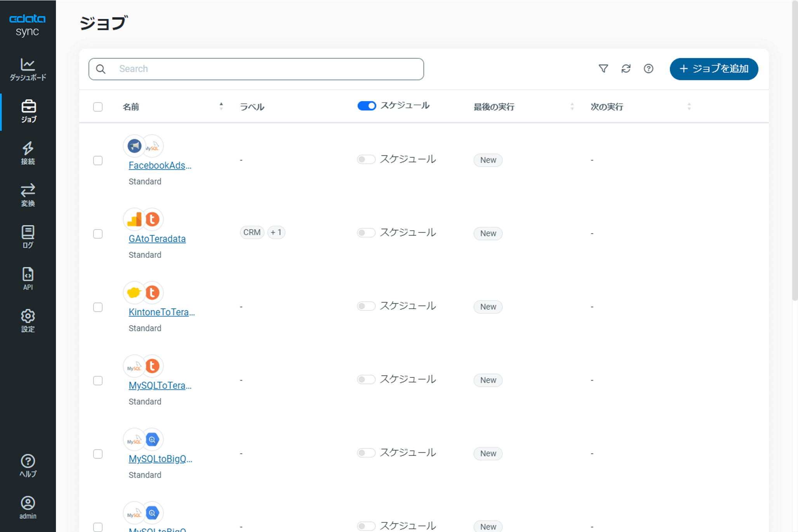Click the toolbar help question icon
798x532 pixels.
(648, 69)
